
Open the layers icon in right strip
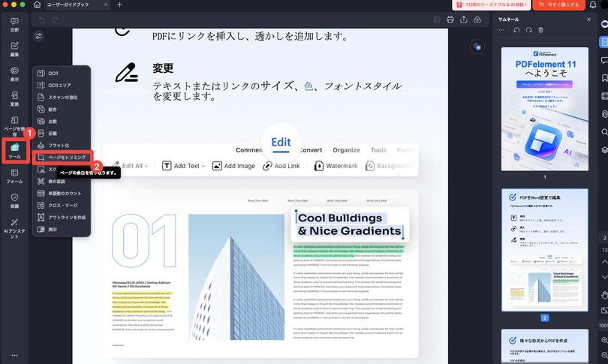point(604,150)
